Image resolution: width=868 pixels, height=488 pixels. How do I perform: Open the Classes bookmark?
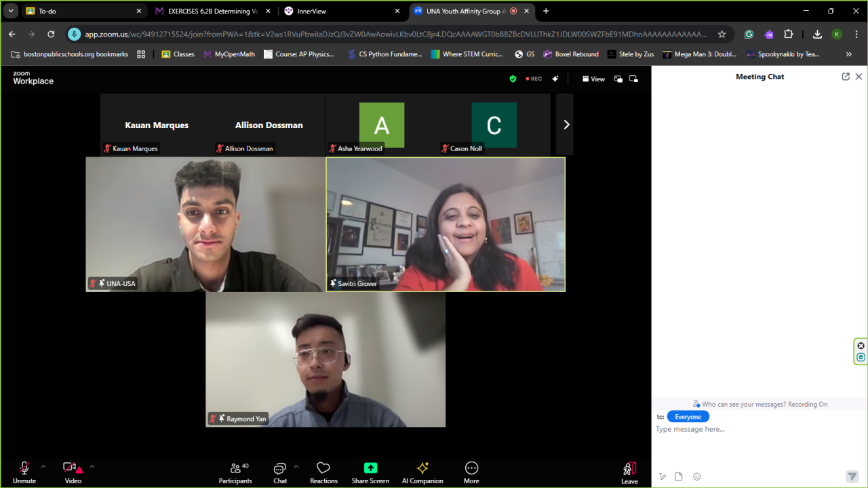[178, 54]
